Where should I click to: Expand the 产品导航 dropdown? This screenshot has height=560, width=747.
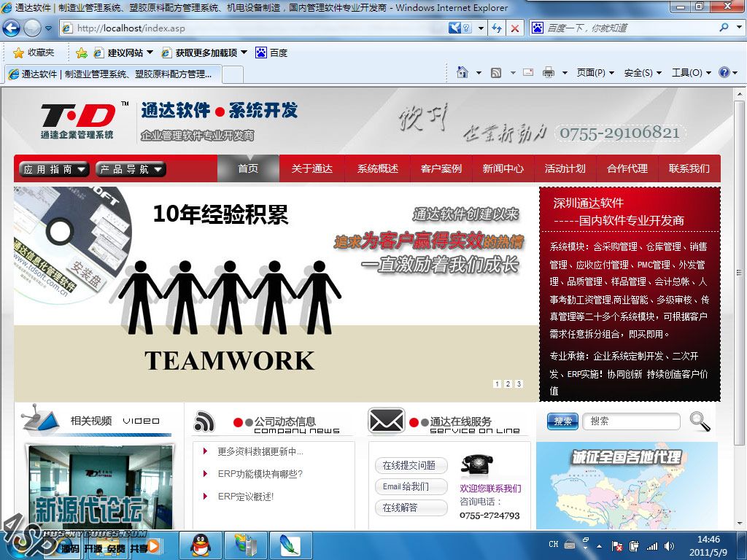131,169
